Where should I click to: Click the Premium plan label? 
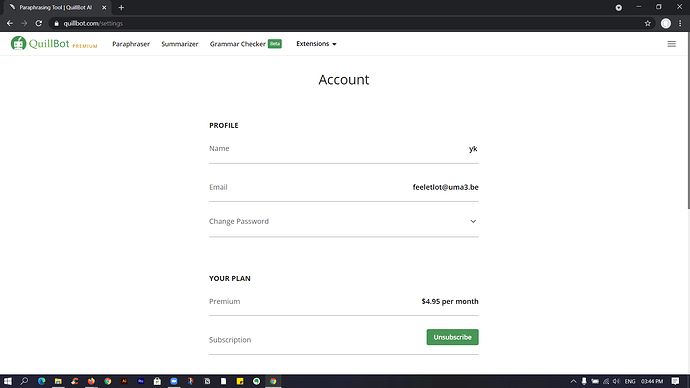[224, 301]
